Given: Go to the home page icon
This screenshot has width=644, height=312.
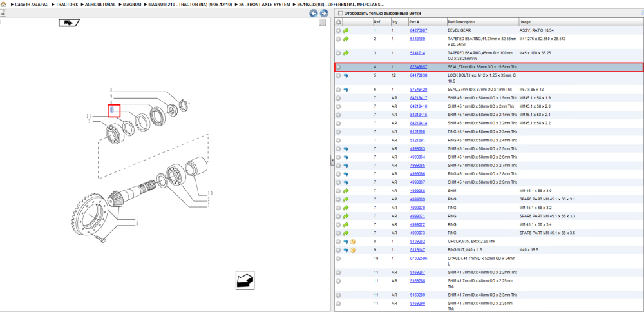Looking at the screenshot, I should (x=3, y=4).
